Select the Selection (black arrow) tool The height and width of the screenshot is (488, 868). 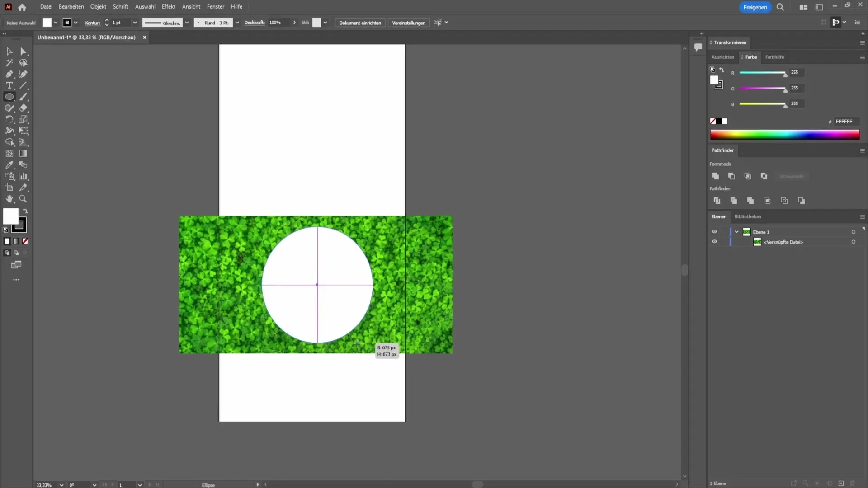point(9,52)
